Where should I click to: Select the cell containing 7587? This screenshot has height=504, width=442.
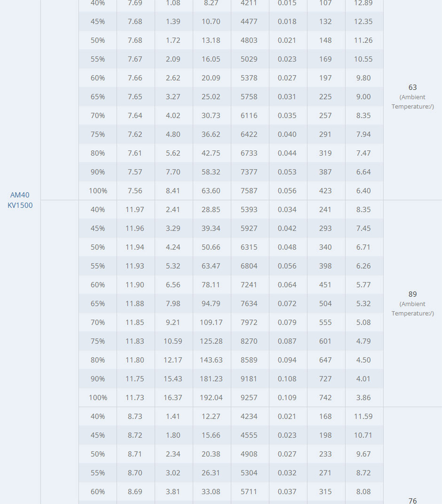pyautogui.click(x=249, y=191)
